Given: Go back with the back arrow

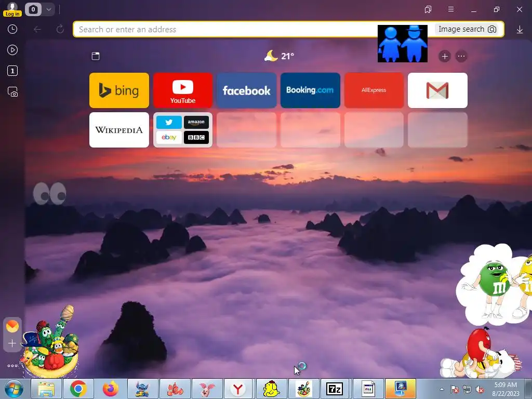Looking at the screenshot, I should coord(37,30).
